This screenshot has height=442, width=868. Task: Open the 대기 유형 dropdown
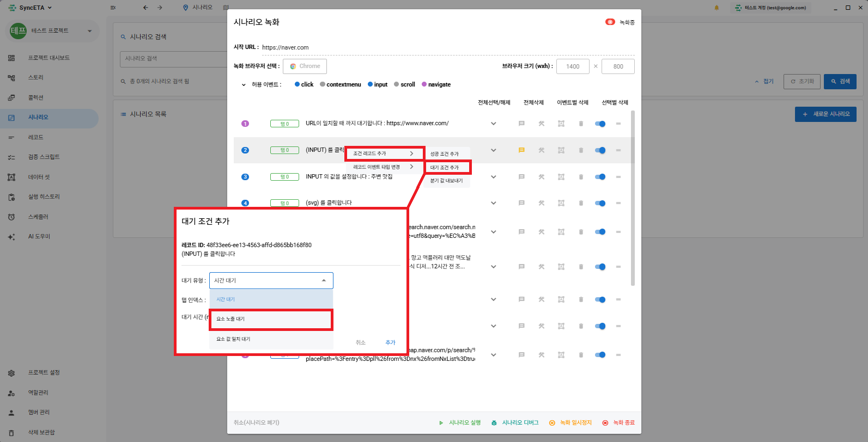point(271,280)
